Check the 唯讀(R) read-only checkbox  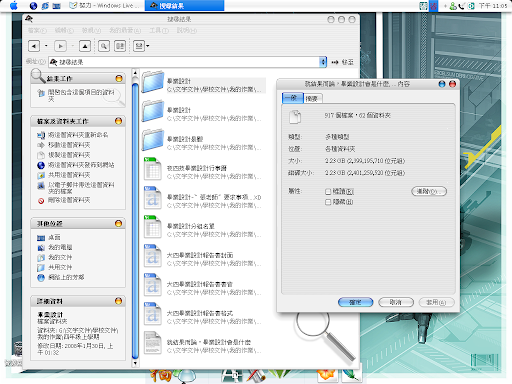point(328,191)
